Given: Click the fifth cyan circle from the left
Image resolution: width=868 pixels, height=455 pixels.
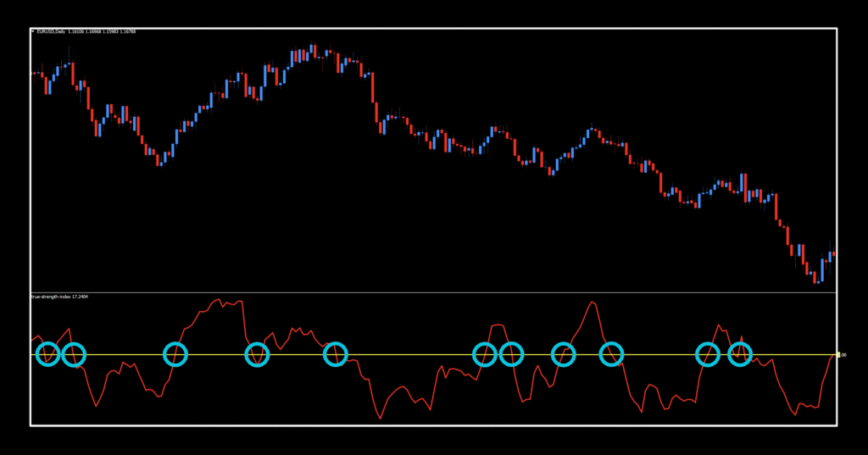Looking at the screenshot, I should tap(336, 354).
